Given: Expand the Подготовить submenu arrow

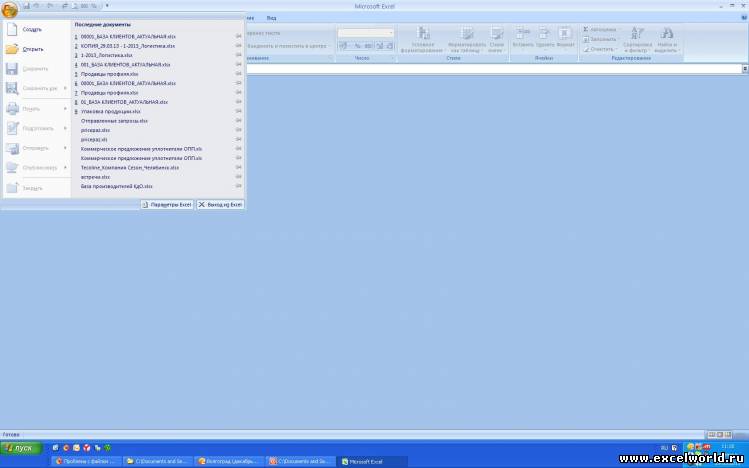Looking at the screenshot, I should point(65,128).
